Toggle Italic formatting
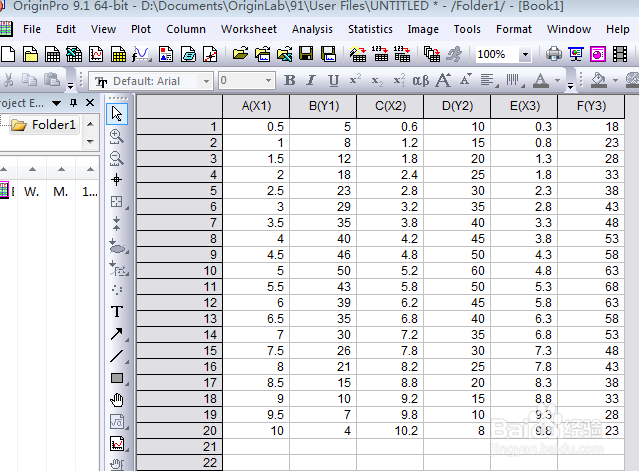Image resolution: width=639 pixels, height=471 pixels. [x=311, y=80]
